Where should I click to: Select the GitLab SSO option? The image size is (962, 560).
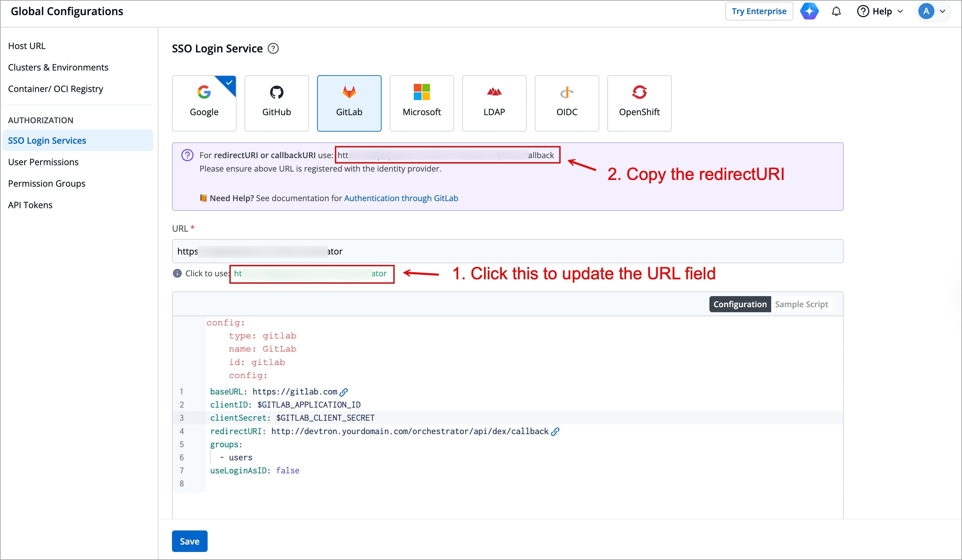tap(349, 103)
